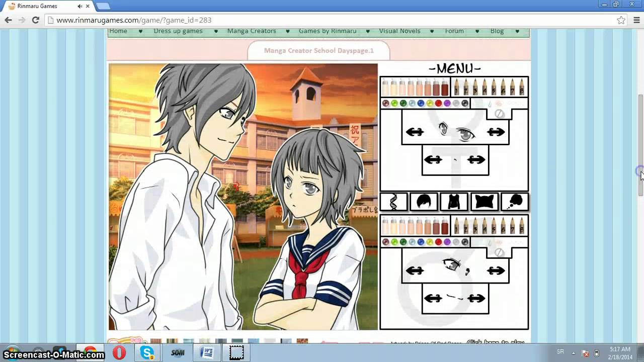Image resolution: width=644 pixels, height=362 pixels.
Task: Select pencil number 8 in the female panel
Action: [521, 87]
